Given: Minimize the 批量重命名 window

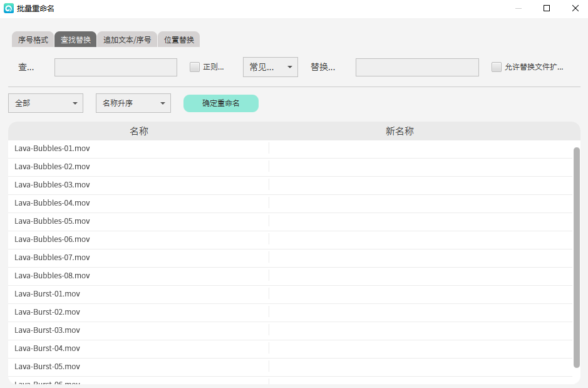Looking at the screenshot, I should 518,8.
